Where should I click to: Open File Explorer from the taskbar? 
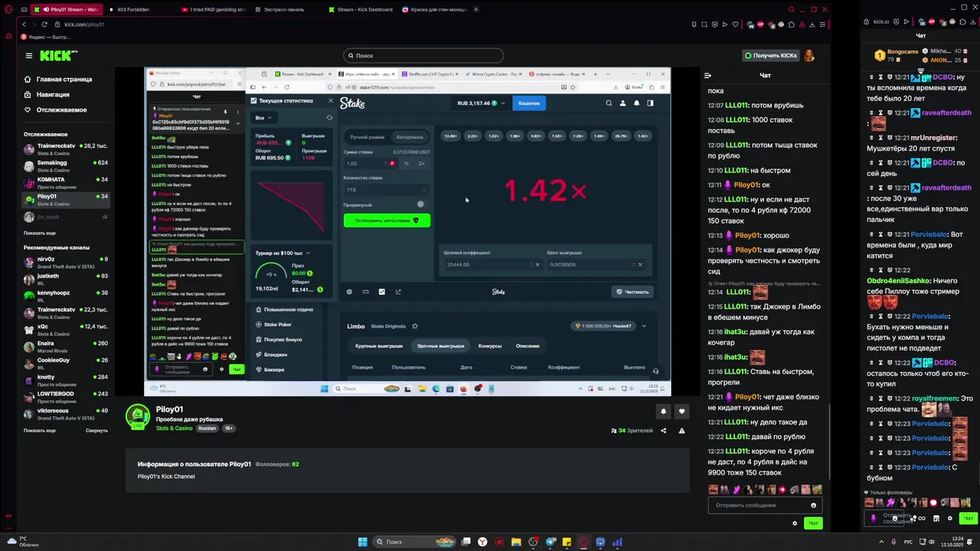click(x=516, y=542)
